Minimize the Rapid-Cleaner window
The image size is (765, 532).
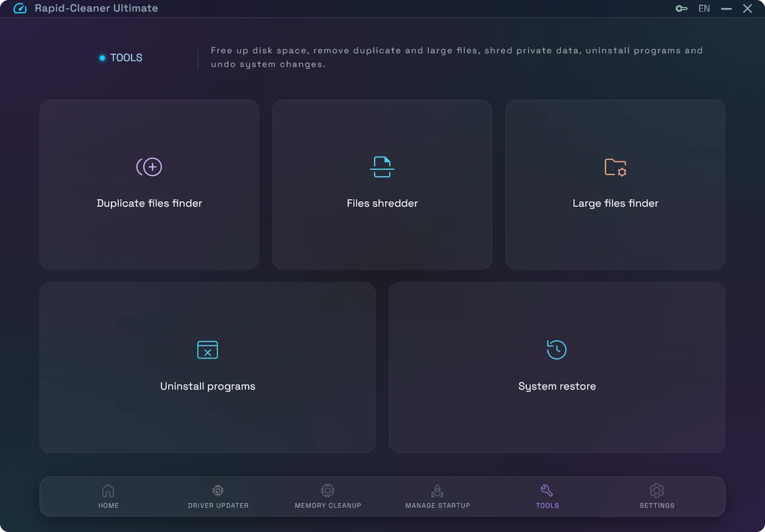click(x=727, y=9)
